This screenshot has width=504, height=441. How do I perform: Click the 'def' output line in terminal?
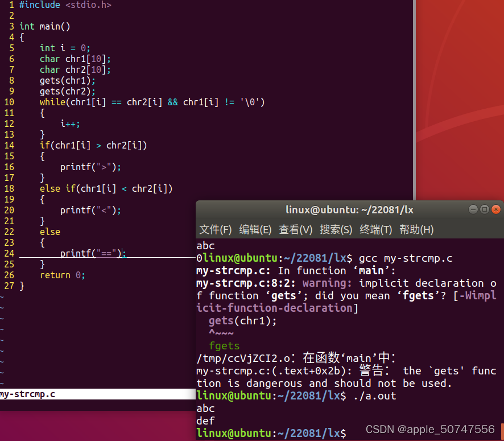(x=205, y=421)
